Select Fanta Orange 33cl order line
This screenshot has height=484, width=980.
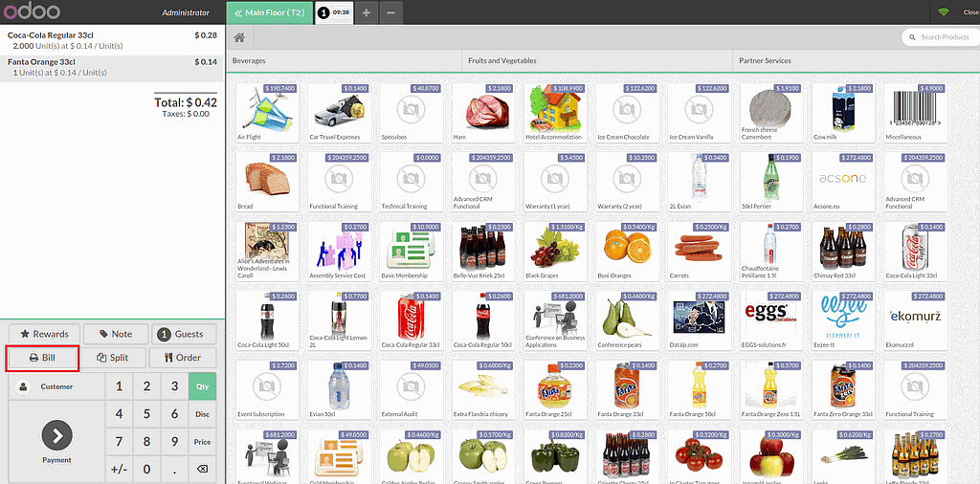coord(112,67)
